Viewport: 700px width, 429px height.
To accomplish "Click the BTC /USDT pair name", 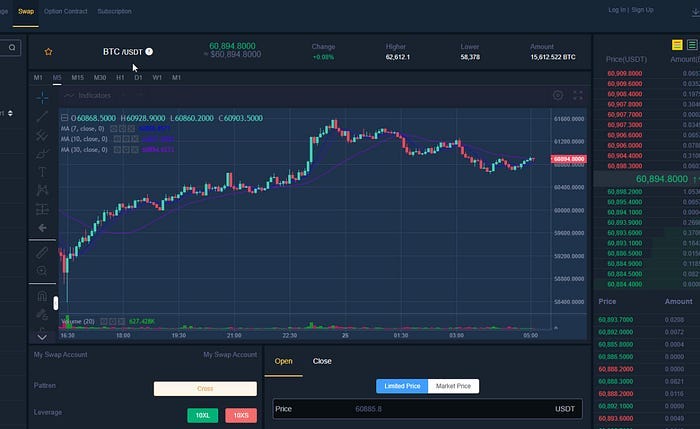I will click(x=122, y=52).
